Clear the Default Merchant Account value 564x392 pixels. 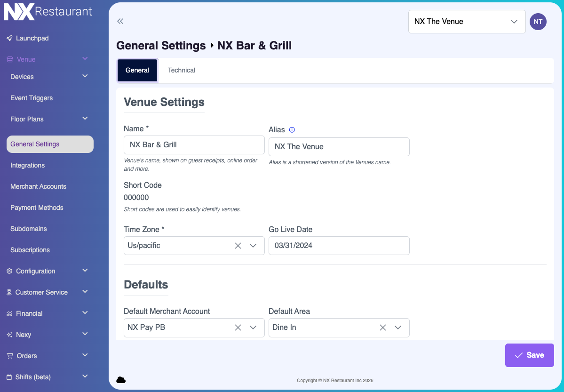tap(238, 328)
